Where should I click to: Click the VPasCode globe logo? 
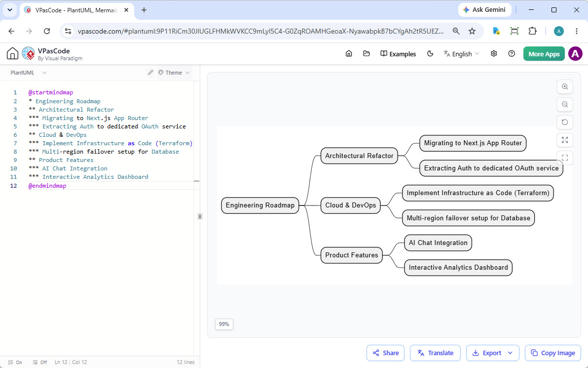pos(29,54)
